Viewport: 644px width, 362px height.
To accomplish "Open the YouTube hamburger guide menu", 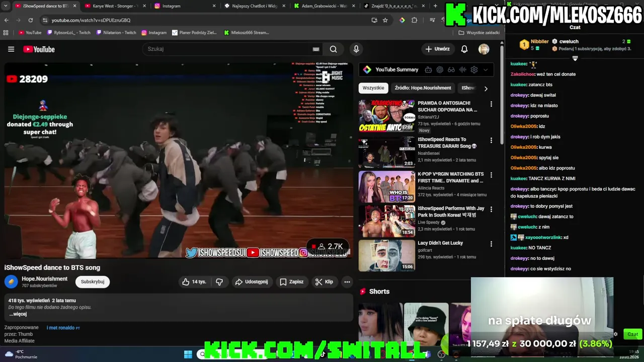I will point(11,49).
